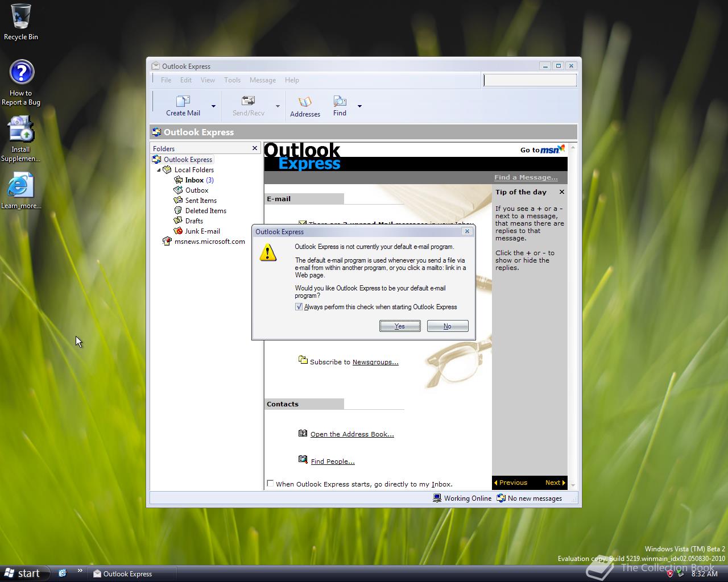Select How to Report a Bug icon
Viewport: 728px width, 582px height.
click(22, 73)
